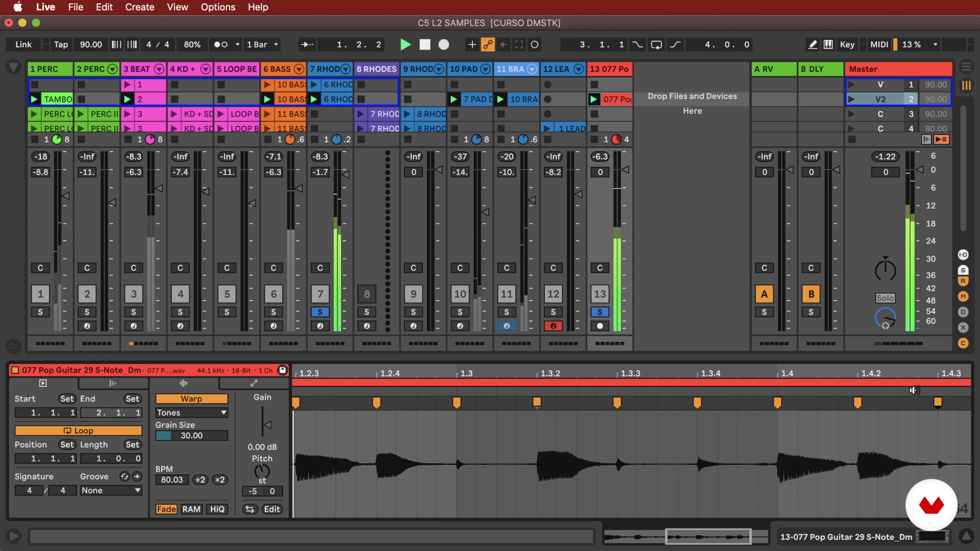Click the Grain Size value slider
The width and height of the screenshot is (980, 551).
pos(191,435)
